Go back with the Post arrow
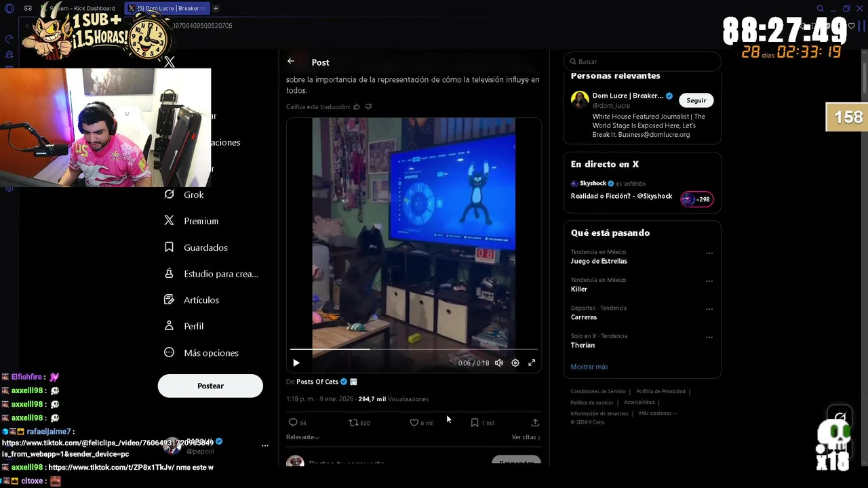The width and height of the screenshot is (868, 488). [x=291, y=61]
